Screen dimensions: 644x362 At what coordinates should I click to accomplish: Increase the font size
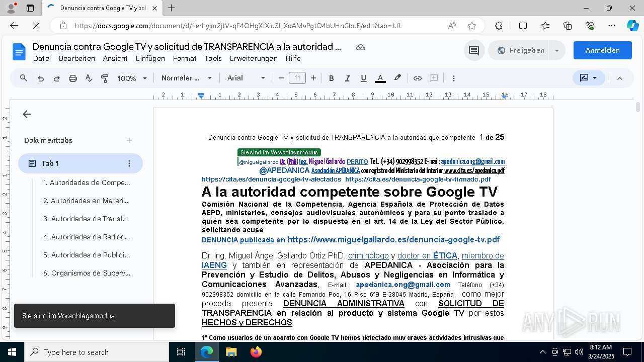[x=313, y=78]
